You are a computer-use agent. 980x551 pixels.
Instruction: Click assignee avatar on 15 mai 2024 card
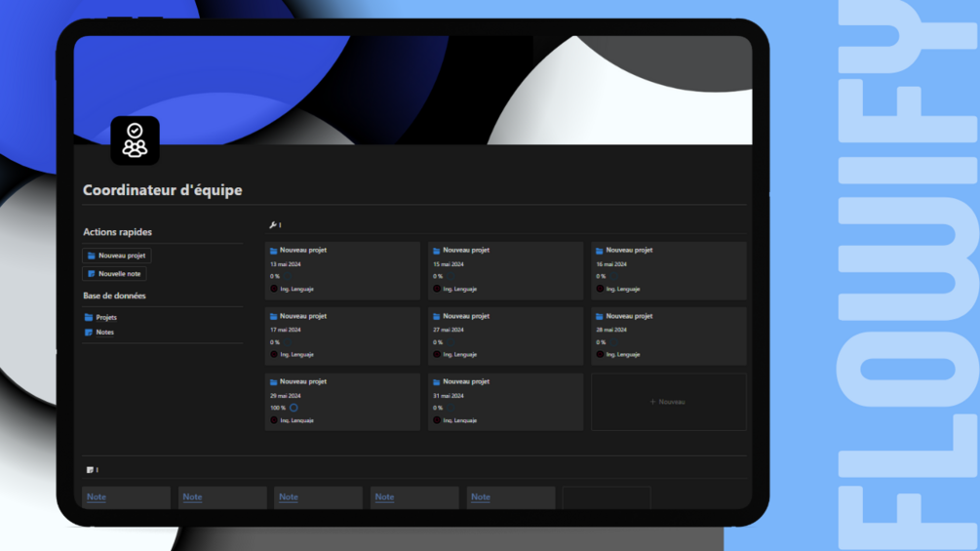[437, 289]
